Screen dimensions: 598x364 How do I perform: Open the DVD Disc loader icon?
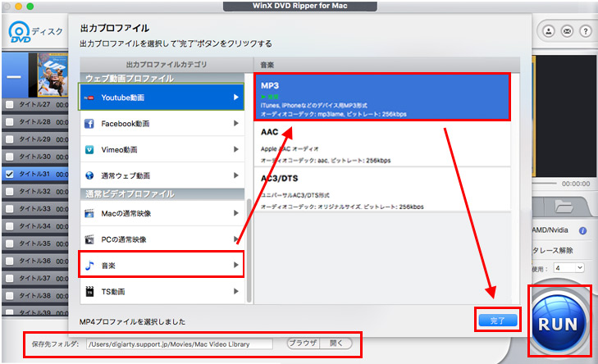(x=19, y=32)
